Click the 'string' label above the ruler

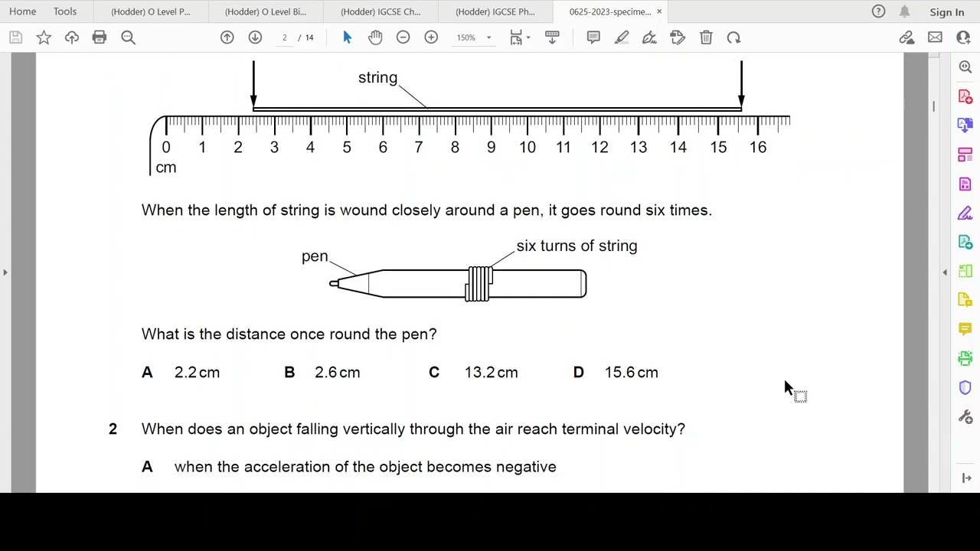377,78
